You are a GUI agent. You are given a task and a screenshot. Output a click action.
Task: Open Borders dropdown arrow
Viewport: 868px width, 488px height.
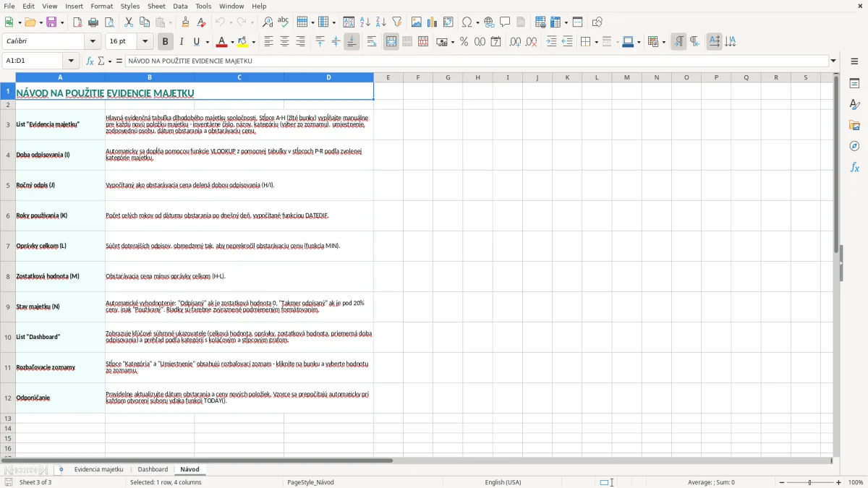[595, 42]
